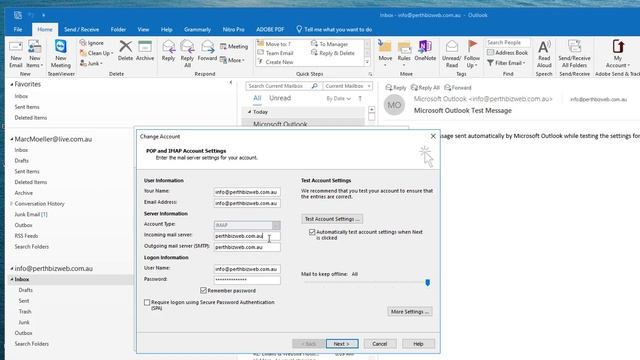Select Junk Email folder under MarcMoeller
The height and width of the screenshot is (360, 640).
[x=31, y=214]
